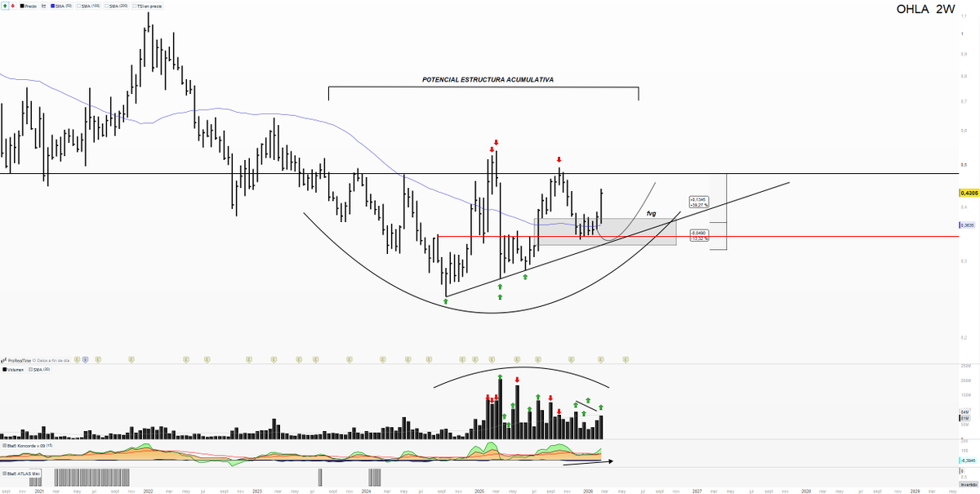Viewport: 980px width, 494px height.
Task: Select the 'fvg' text annotation
Action: click(x=651, y=213)
